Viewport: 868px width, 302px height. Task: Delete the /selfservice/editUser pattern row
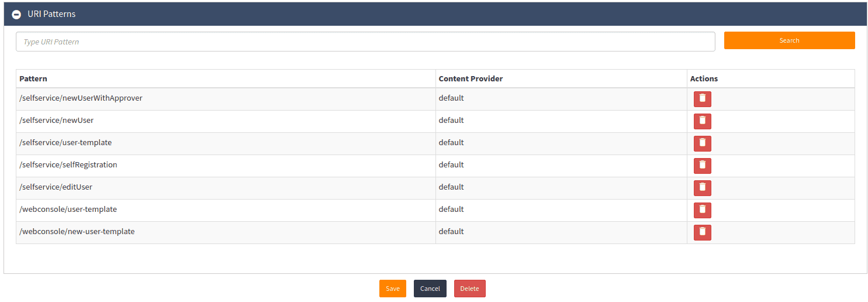pyautogui.click(x=702, y=188)
